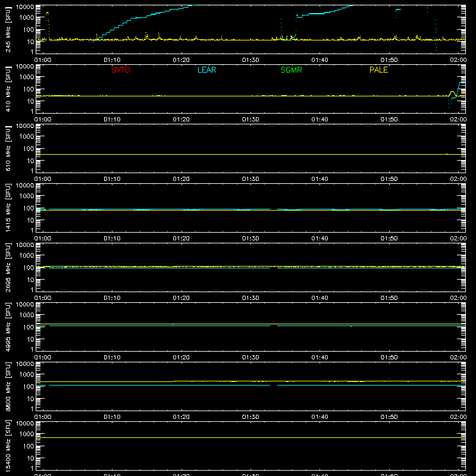Select the 4995 MHz [SFU] axis title
Screen dimensions: 476x476
pyautogui.click(x=8, y=327)
